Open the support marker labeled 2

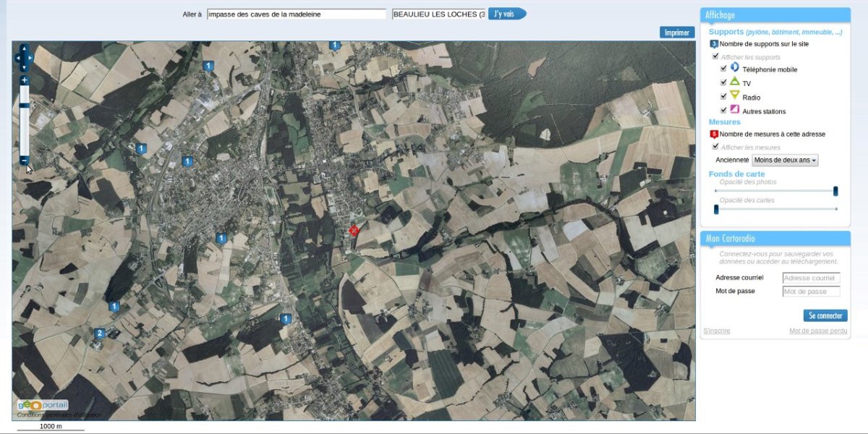click(100, 333)
